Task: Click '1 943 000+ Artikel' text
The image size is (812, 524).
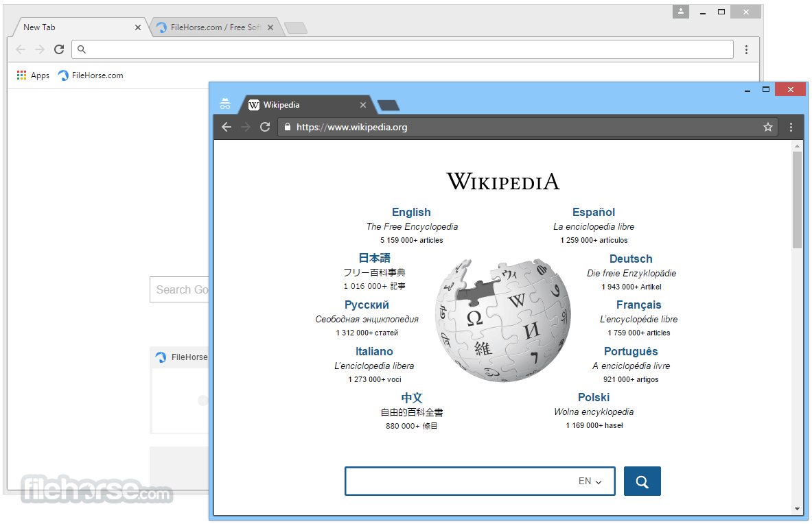Action: 631,287
